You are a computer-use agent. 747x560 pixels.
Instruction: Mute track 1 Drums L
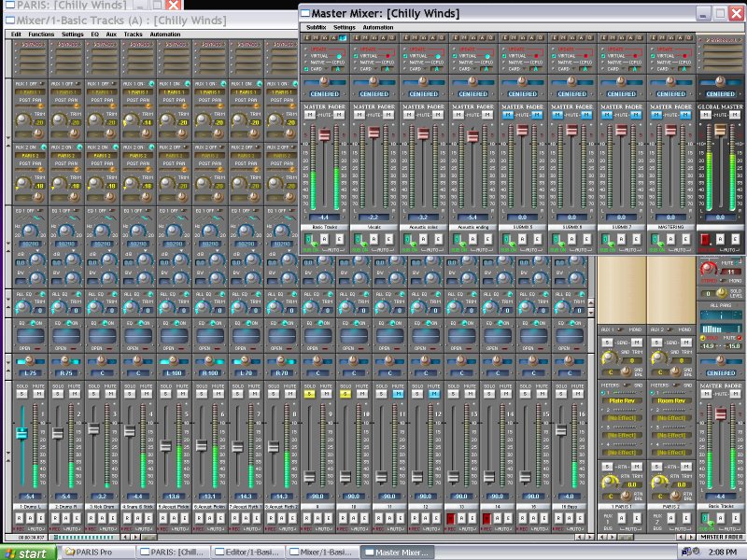[38, 394]
